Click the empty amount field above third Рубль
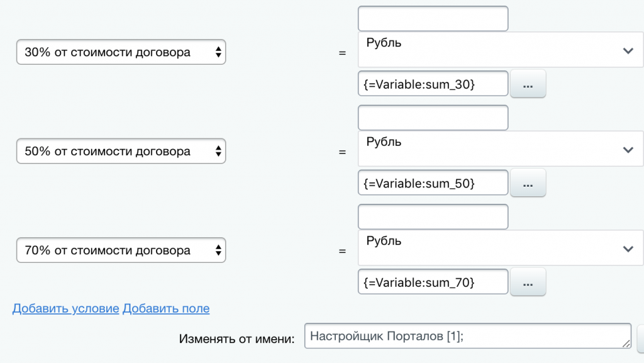 [433, 217]
